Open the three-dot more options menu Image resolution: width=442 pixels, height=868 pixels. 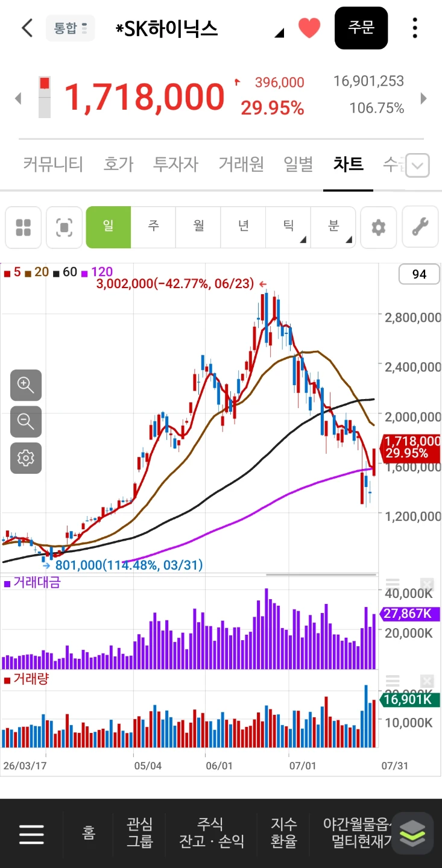[415, 28]
